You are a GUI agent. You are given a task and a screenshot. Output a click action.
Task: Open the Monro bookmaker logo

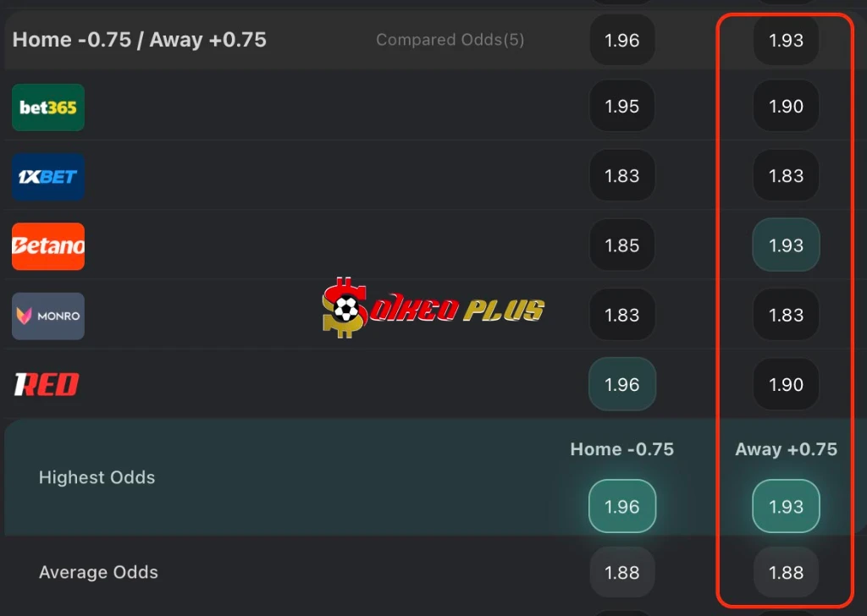click(x=48, y=316)
